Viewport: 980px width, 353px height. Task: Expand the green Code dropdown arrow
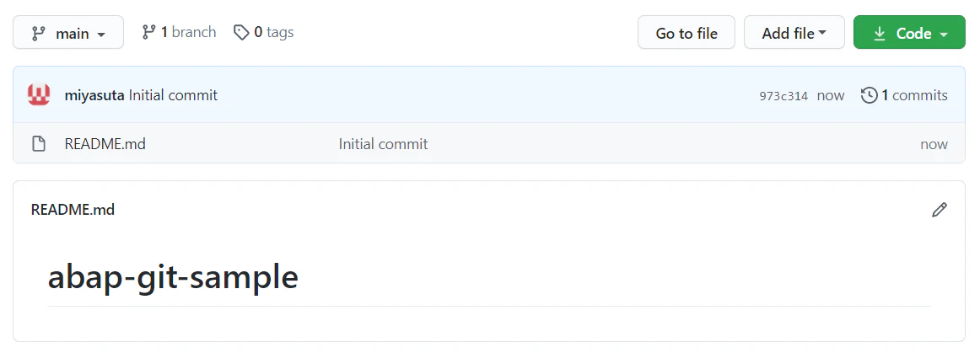[944, 35]
